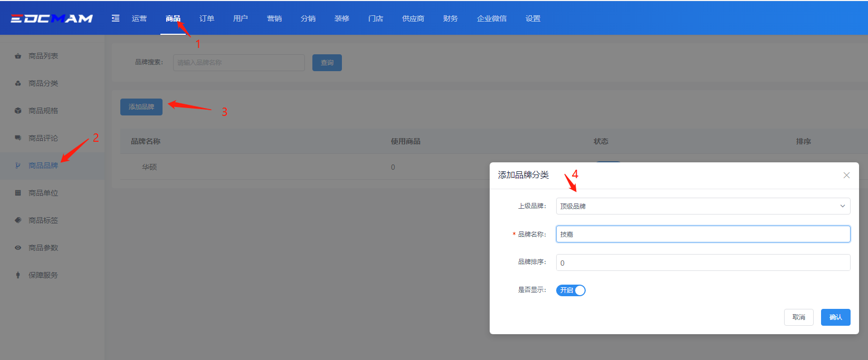The height and width of the screenshot is (360, 868).
Task: Click the 品牌名称 text field
Action: (x=703, y=234)
